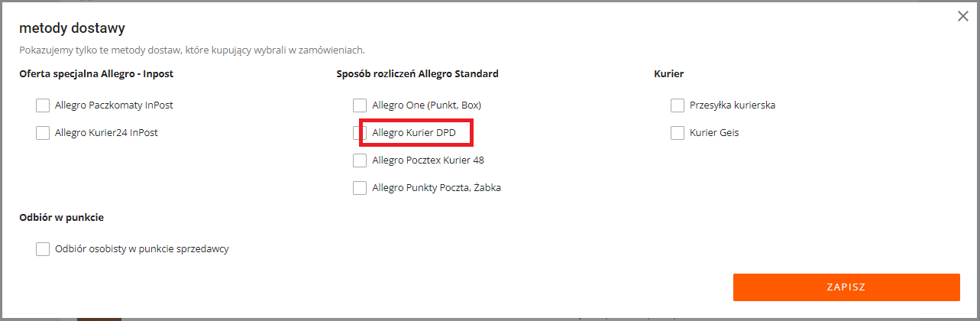Tick the Odbiór osobisty w punkcie sprzedawcy checkbox
This screenshot has height=321, width=980.
coord(43,249)
